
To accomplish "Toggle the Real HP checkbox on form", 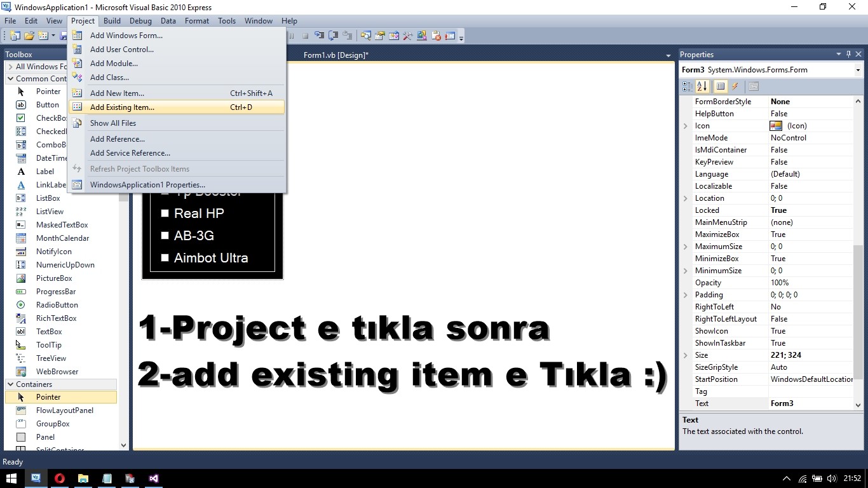I will tap(165, 213).
